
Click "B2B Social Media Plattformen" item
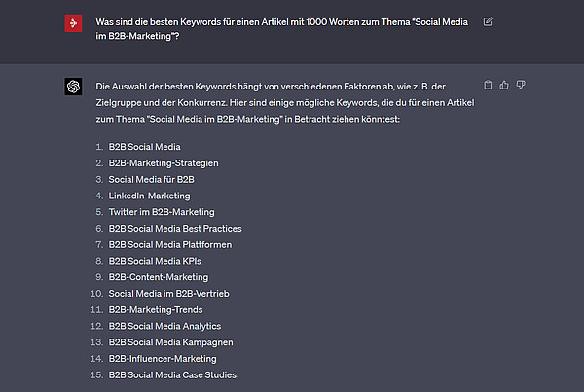[x=170, y=244]
